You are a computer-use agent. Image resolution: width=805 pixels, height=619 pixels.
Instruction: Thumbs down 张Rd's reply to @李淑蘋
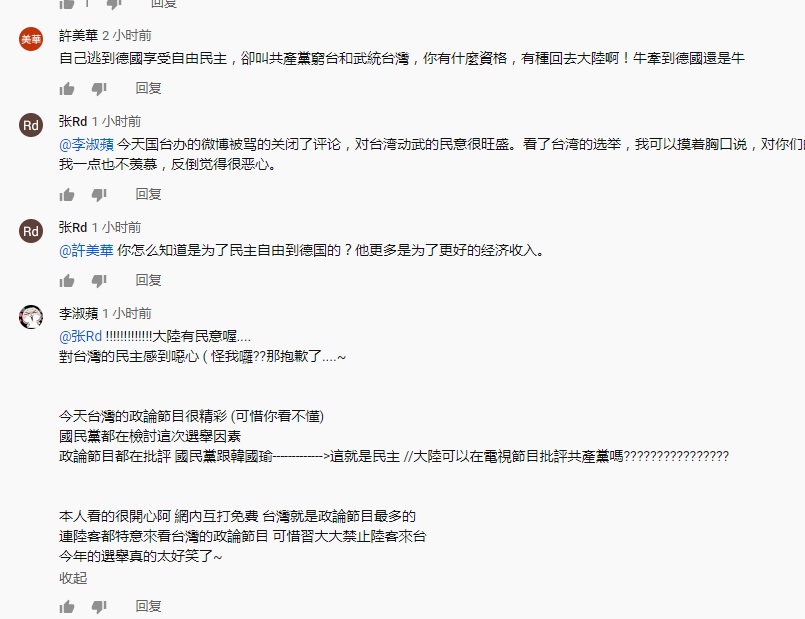(99, 195)
